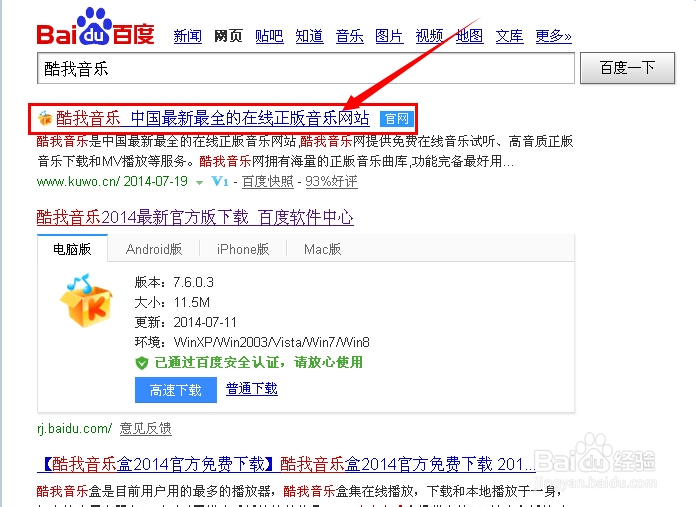Expand the 更多» navigation link
The image size is (696, 507).
[554, 36]
